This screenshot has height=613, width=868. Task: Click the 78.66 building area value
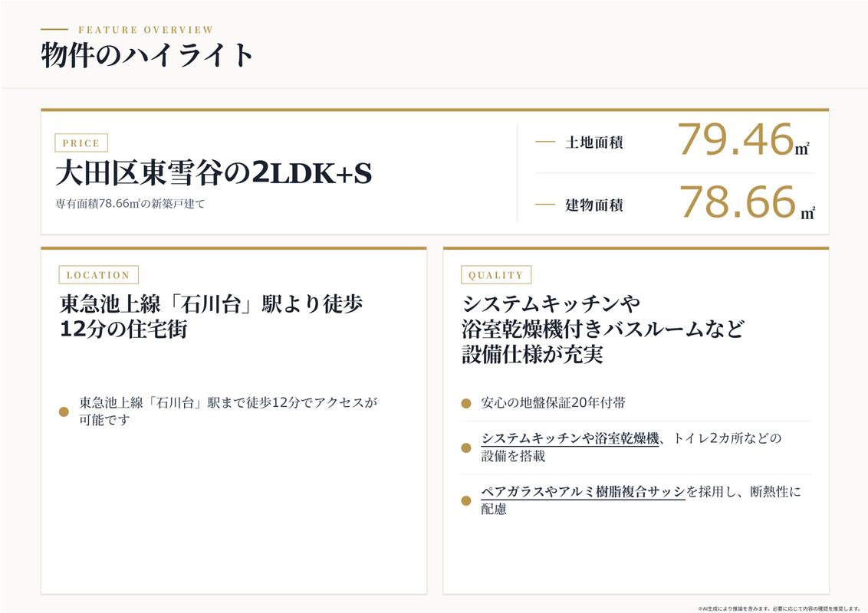(738, 202)
